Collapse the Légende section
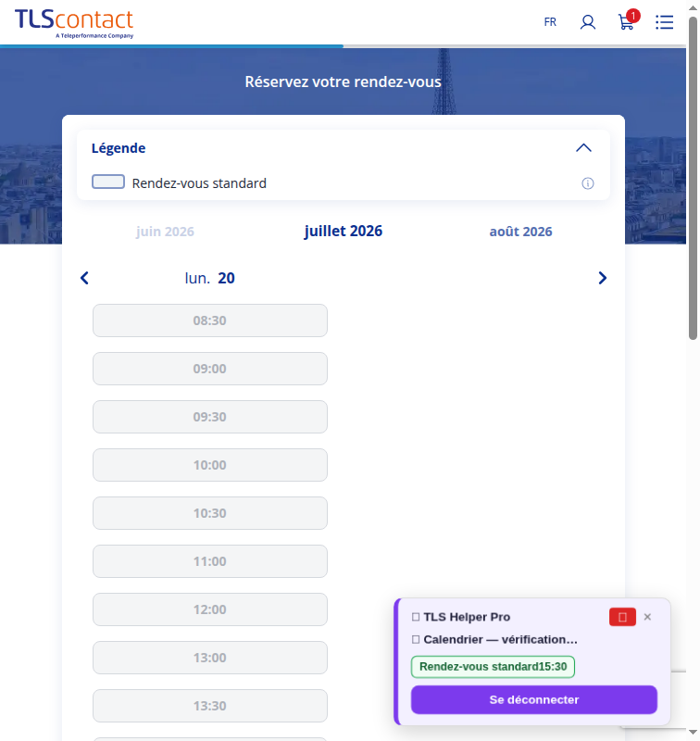Viewport: 700px width, 741px height. click(x=583, y=148)
